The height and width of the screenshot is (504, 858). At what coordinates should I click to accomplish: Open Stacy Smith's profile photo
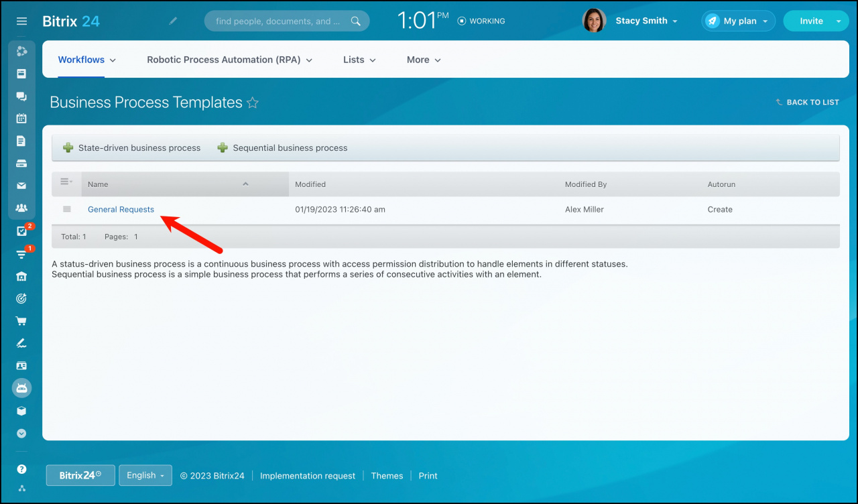click(x=595, y=21)
